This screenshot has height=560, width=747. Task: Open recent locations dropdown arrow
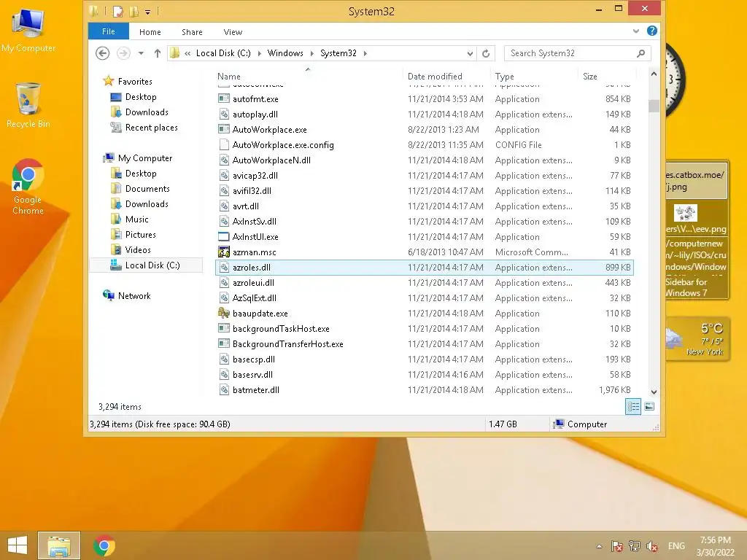(141, 53)
